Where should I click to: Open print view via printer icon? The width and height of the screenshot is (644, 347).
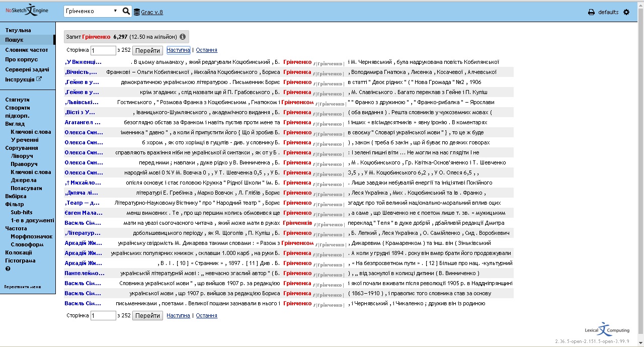pos(591,12)
